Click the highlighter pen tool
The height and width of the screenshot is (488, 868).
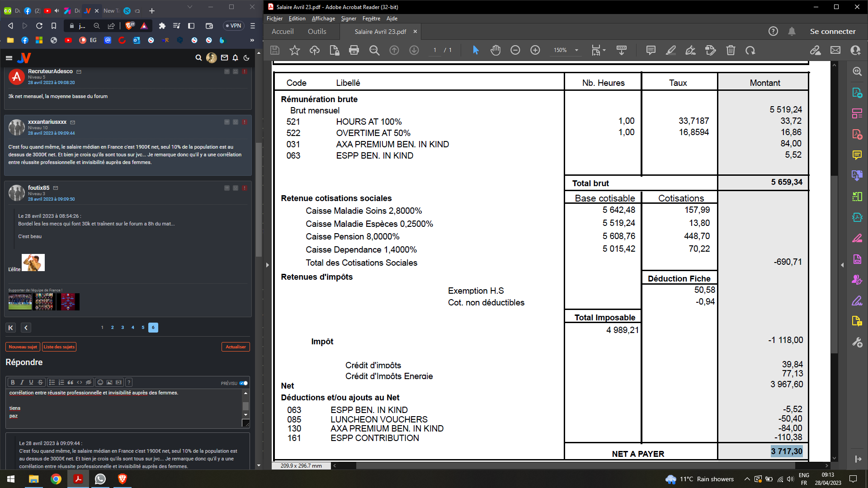tap(671, 50)
